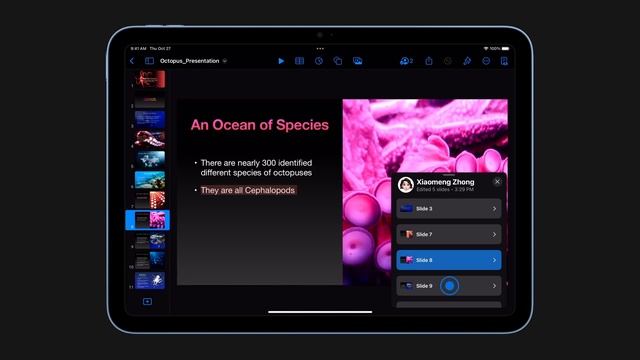Select slide 4 octopus thumbnail
640x360 pixels.
point(150,140)
